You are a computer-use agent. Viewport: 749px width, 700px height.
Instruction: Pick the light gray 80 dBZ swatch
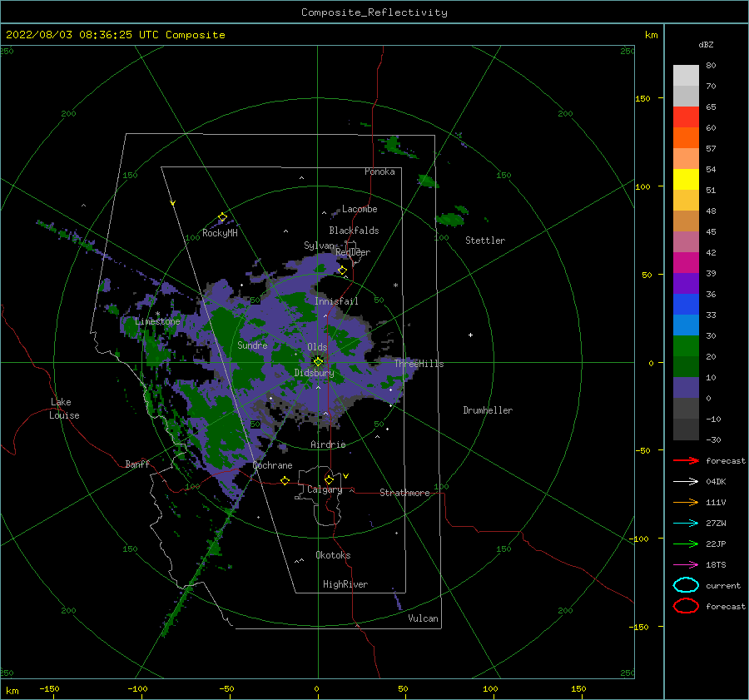686,75
